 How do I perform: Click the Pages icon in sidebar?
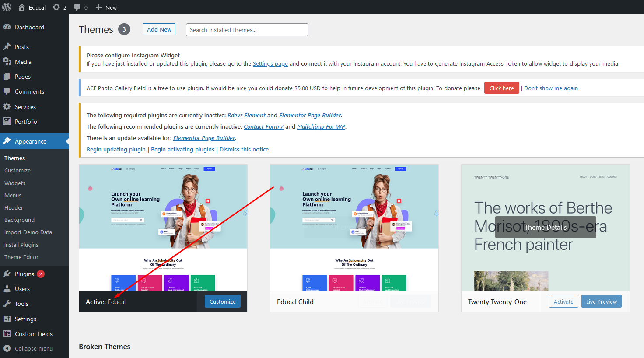tap(7, 76)
